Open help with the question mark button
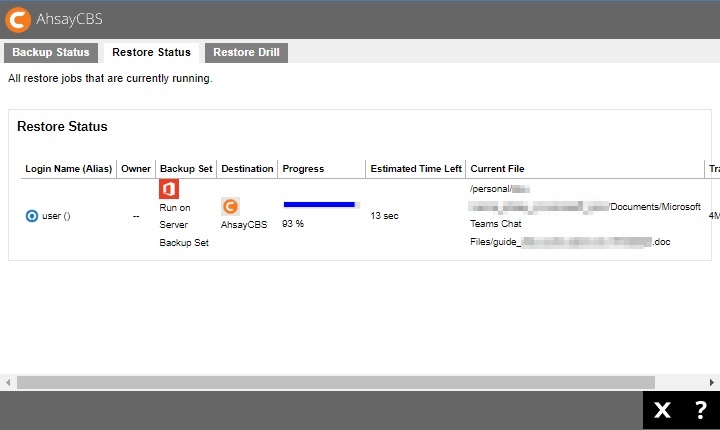 tap(700, 410)
